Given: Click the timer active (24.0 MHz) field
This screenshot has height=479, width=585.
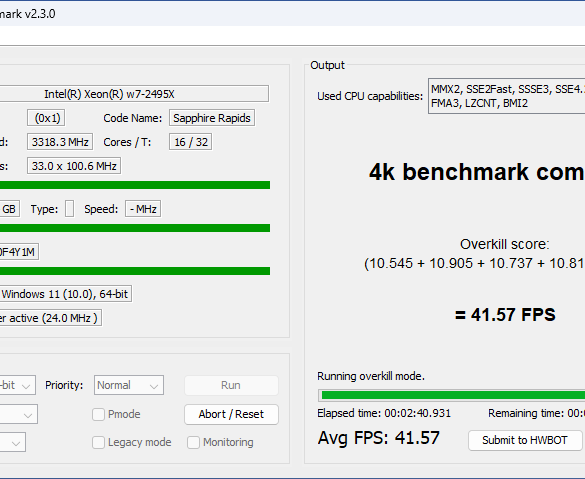Looking at the screenshot, I should [51, 318].
